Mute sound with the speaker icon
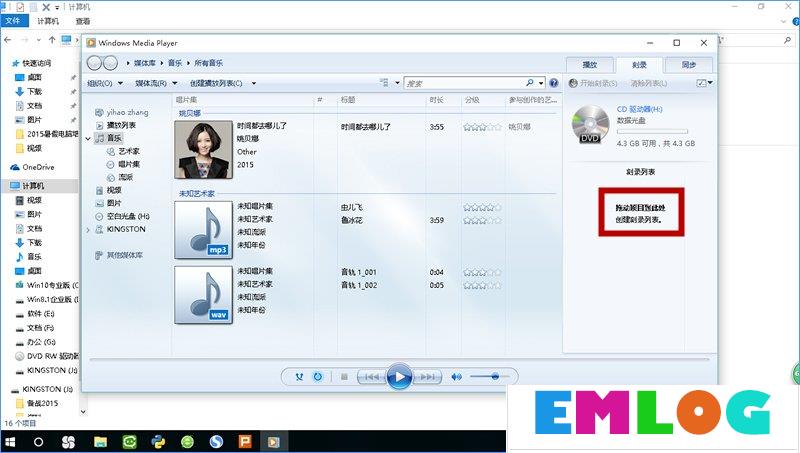 tap(456, 376)
